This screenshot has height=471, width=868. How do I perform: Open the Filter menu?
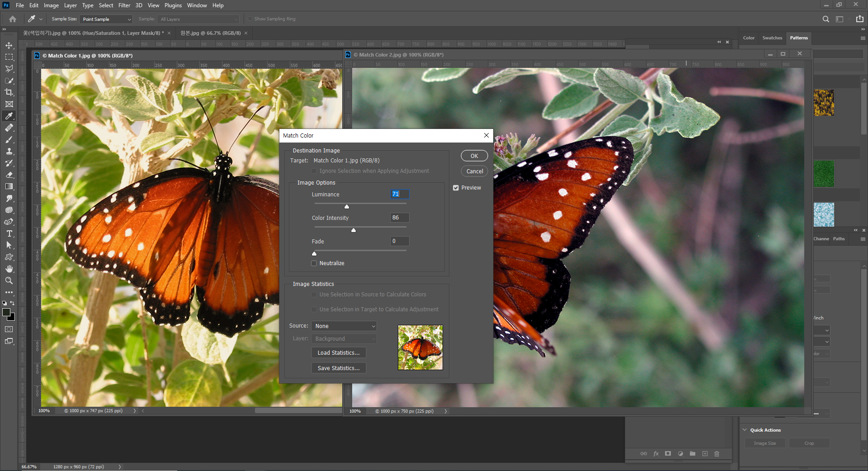(x=124, y=5)
